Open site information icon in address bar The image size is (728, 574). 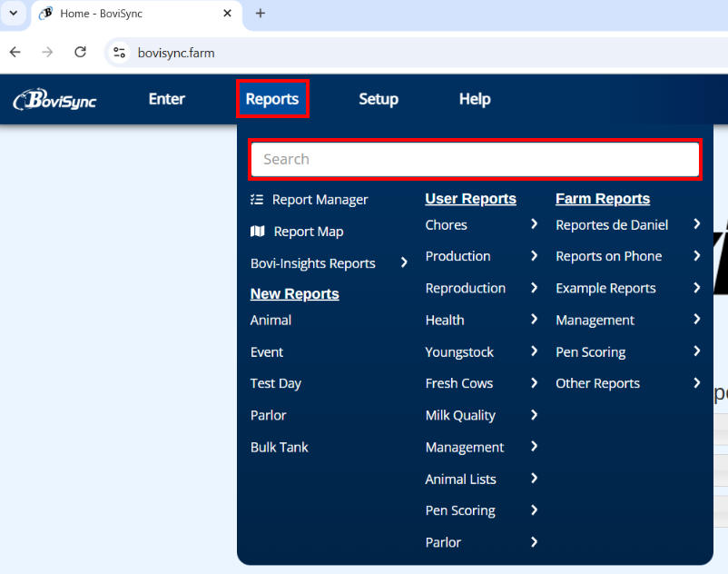click(x=119, y=53)
